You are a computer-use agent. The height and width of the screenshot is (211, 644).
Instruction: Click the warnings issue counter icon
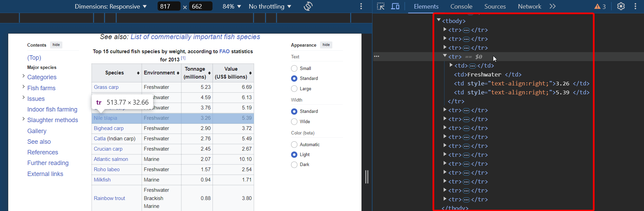600,6
